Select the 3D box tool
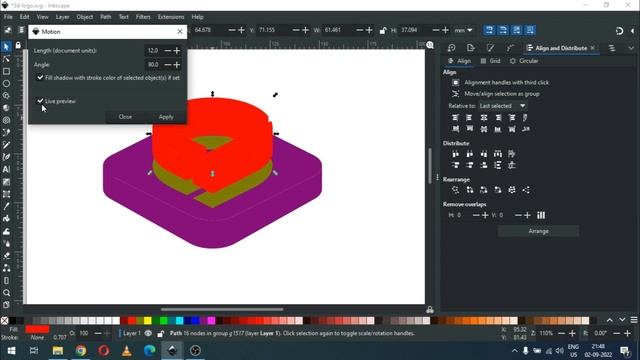 pos(6,108)
